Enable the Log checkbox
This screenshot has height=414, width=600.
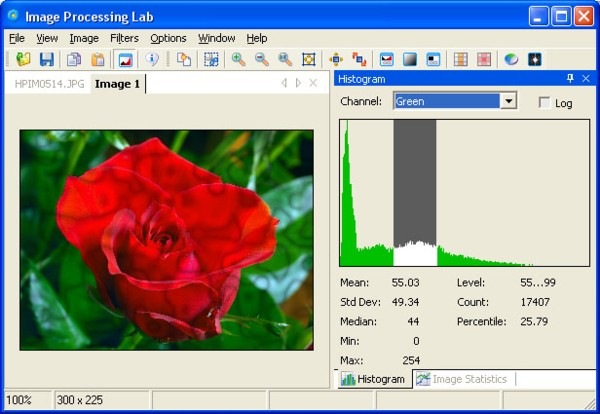[x=544, y=103]
